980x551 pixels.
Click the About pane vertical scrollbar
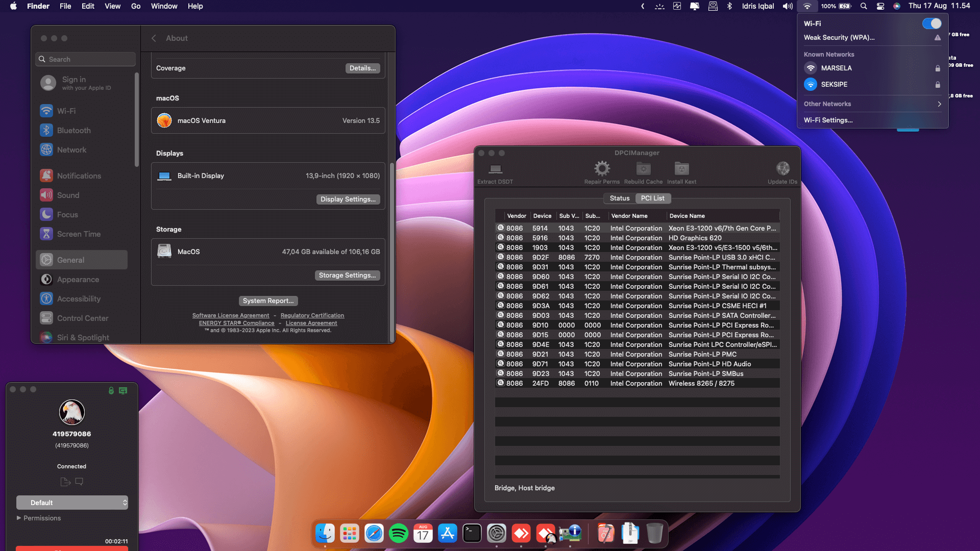coord(392,252)
